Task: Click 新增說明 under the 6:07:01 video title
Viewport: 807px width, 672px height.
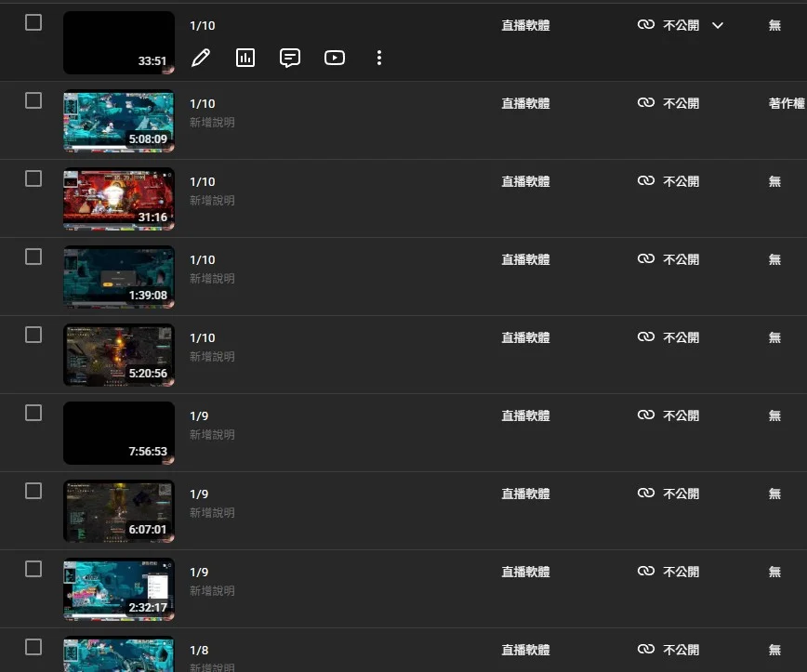Action: (212, 512)
